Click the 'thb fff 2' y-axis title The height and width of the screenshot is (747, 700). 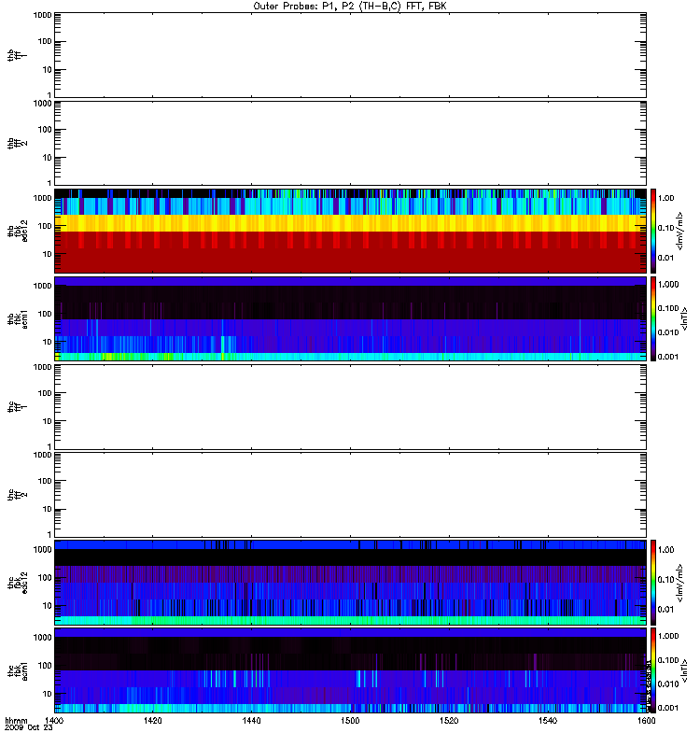coord(17,143)
